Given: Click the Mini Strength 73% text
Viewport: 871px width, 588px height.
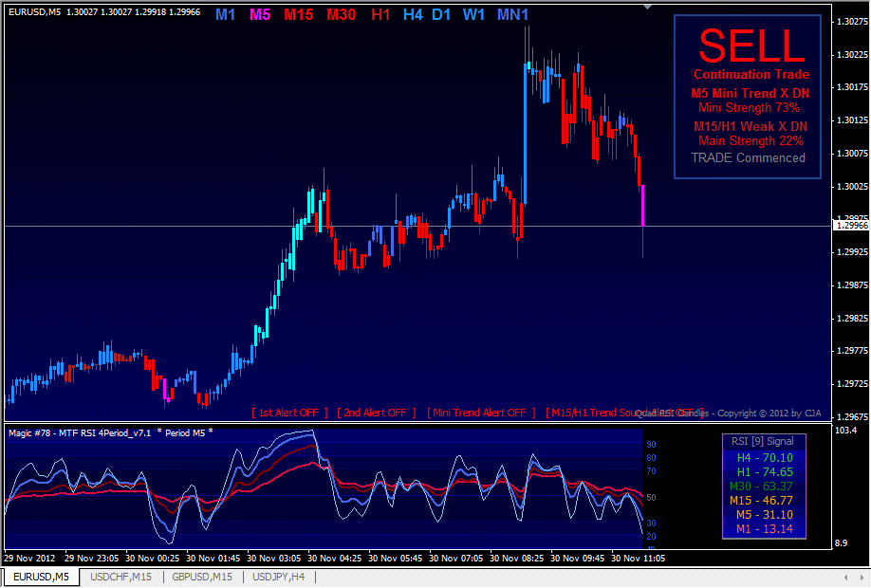Looking at the screenshot, I should coord(750,108).
